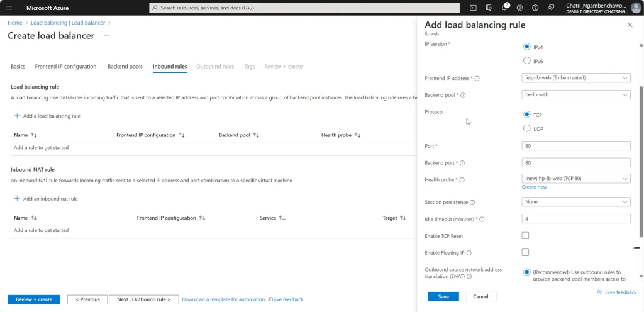Save the load balancing rule
The width and height of the screenshot is (644, 312).
(443, 296)
